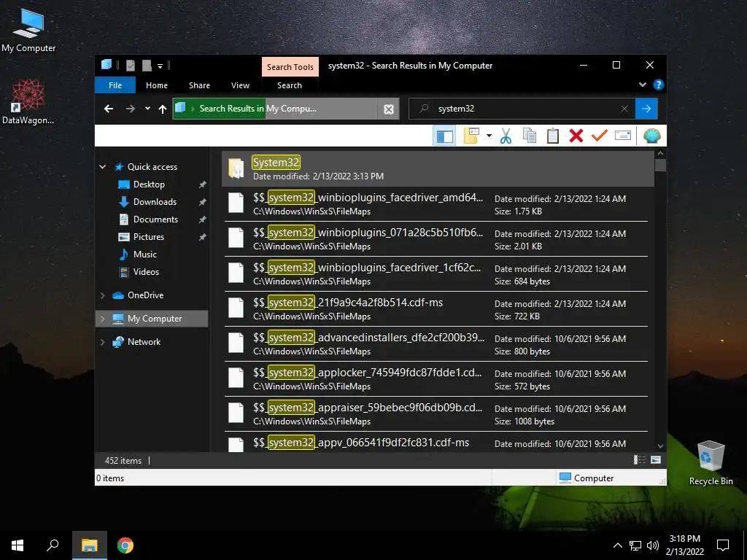
Task: Open Google Chrome from the taskbar
Action: click(x=125, y=545)
